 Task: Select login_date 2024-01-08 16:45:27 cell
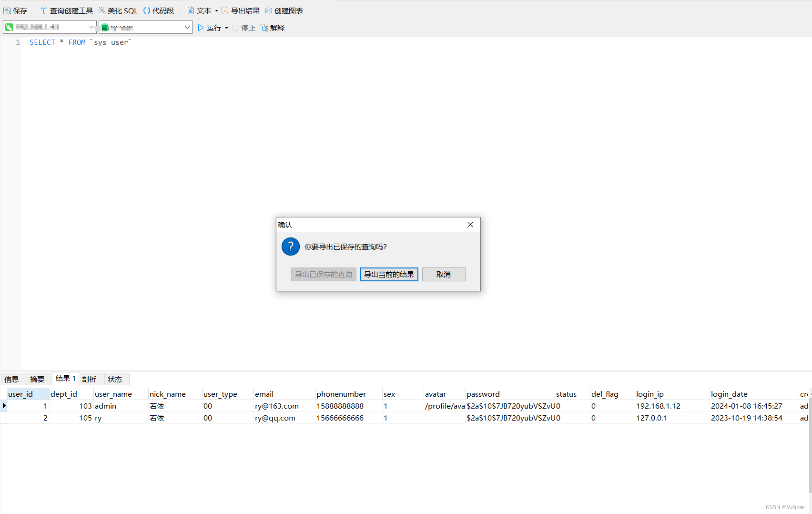click(754, 406)
